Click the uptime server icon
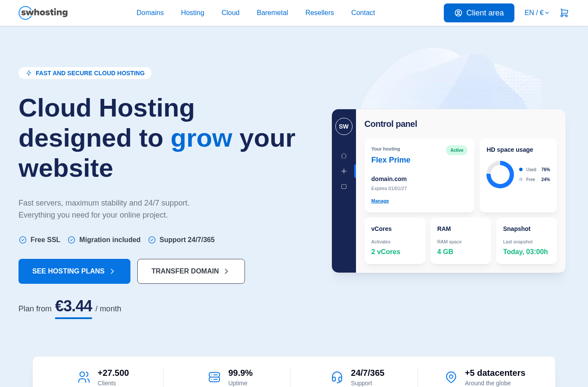Screen dimensions: 588x387 [x=214, y=377]
